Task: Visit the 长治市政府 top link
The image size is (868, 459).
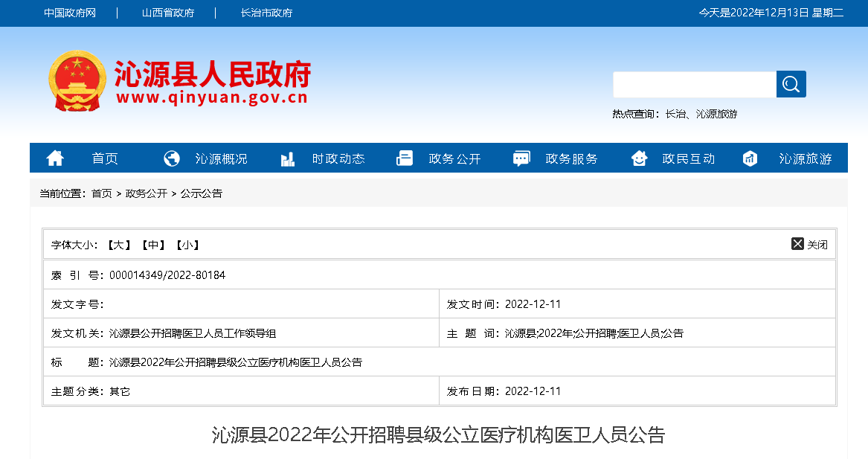Action: 266,13
